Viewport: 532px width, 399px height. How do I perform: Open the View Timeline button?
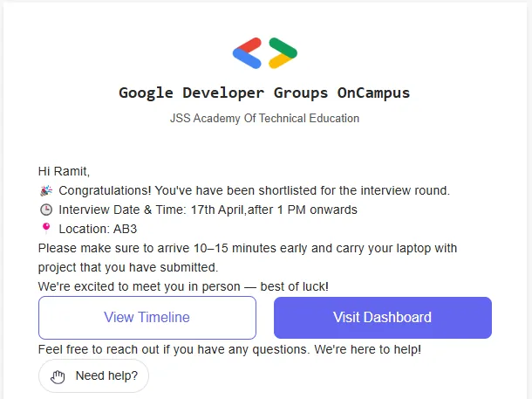[x=147, y=318]
